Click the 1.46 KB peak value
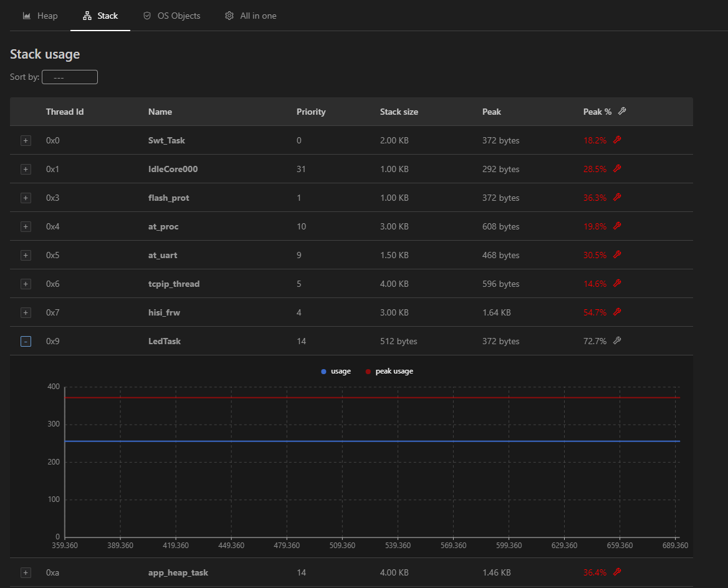Viewport: 728px width, 588px height. (496, 572)
